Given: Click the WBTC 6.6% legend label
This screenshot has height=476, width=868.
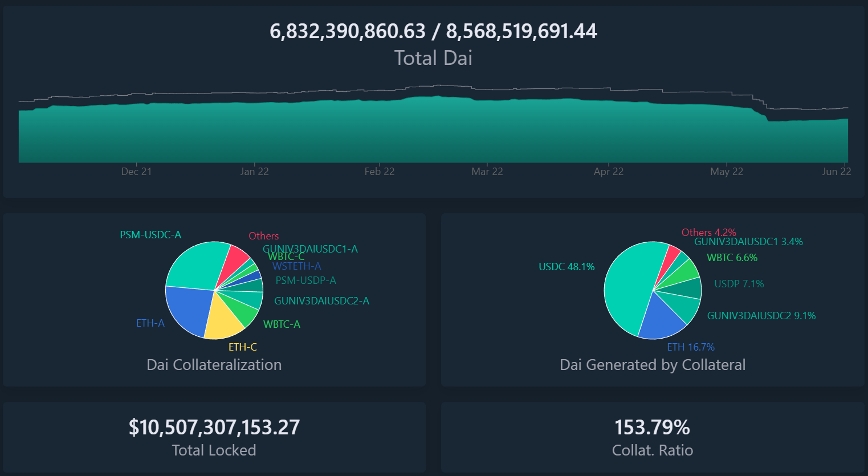Looking at the screenshot, I should click(732, 258).
